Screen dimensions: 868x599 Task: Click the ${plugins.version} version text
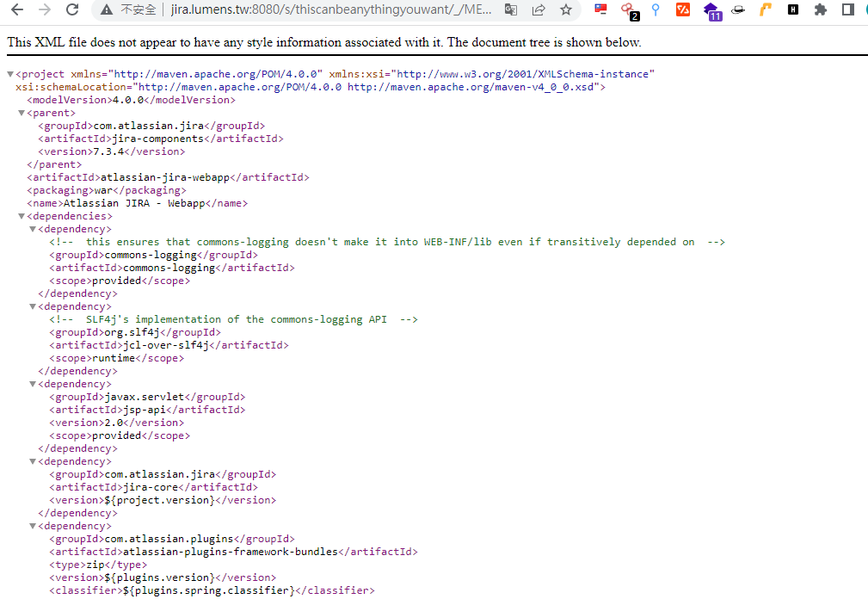click(x=159, y=578)
